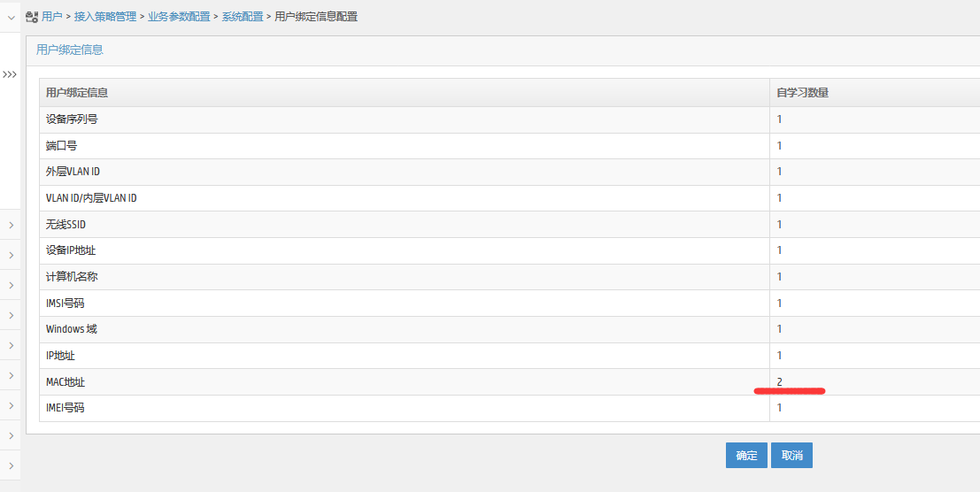Screen dimensions: 980x492
Task: Open the IP地址 self-learning count value
Action: tap(780, 356)
